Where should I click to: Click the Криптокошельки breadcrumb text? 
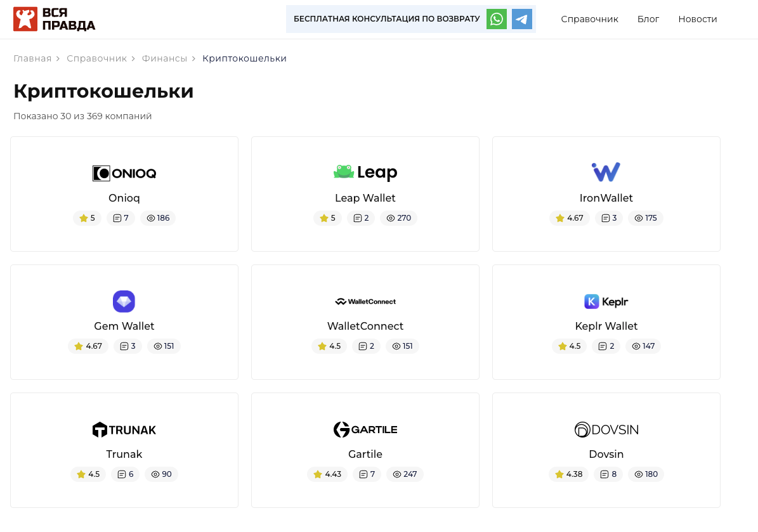[x=245, y=58]
